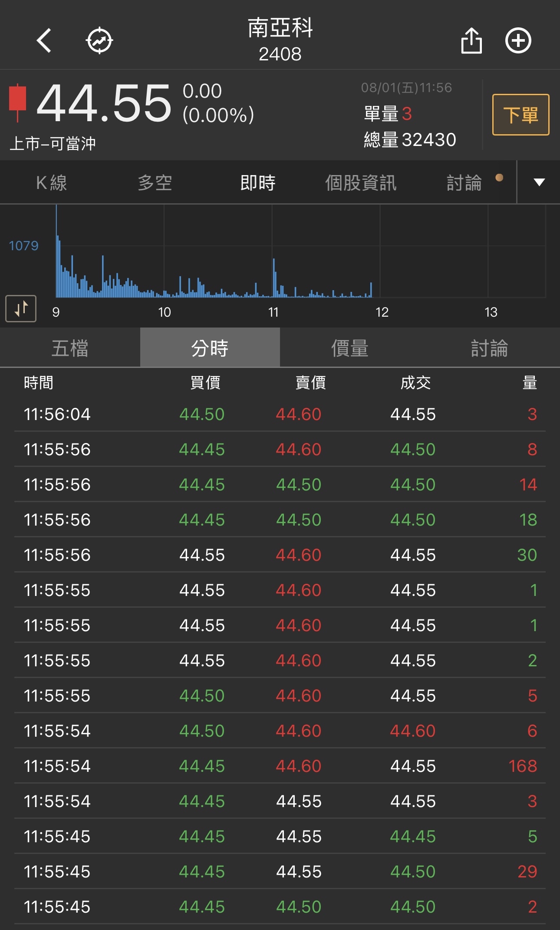Add stock to watchlist with plus icon

(518, 40)
